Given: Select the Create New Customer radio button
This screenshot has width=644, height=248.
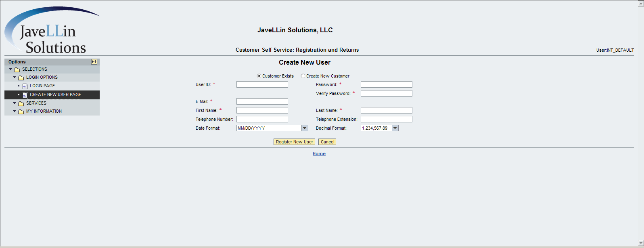Looking at the screenshot, I should 303,76.
